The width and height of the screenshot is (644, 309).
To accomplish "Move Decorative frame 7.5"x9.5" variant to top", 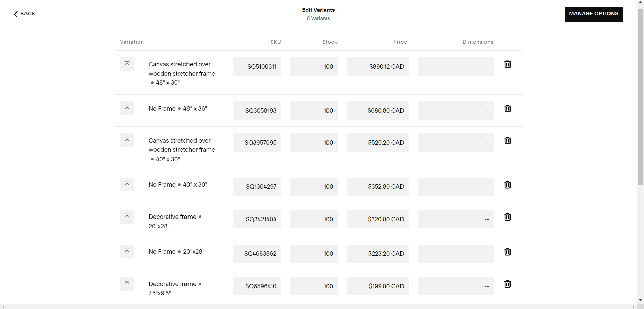I will pyautogui.click(x=127, y=284).
